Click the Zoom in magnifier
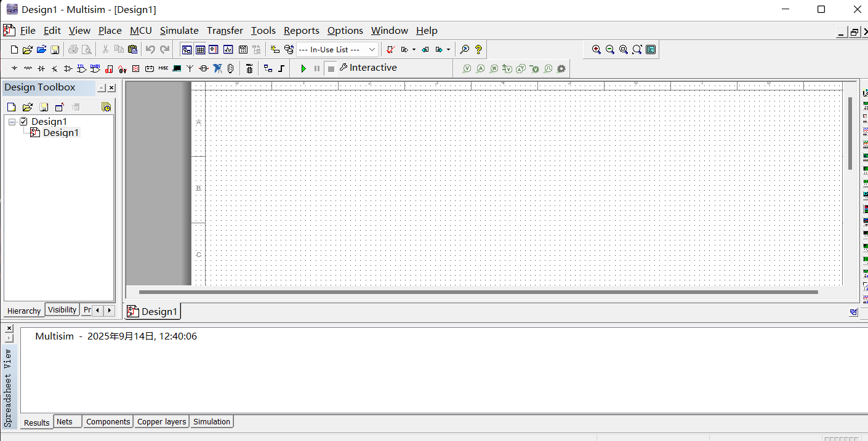This screenshot has height=441, width=868. click(596, 50)
